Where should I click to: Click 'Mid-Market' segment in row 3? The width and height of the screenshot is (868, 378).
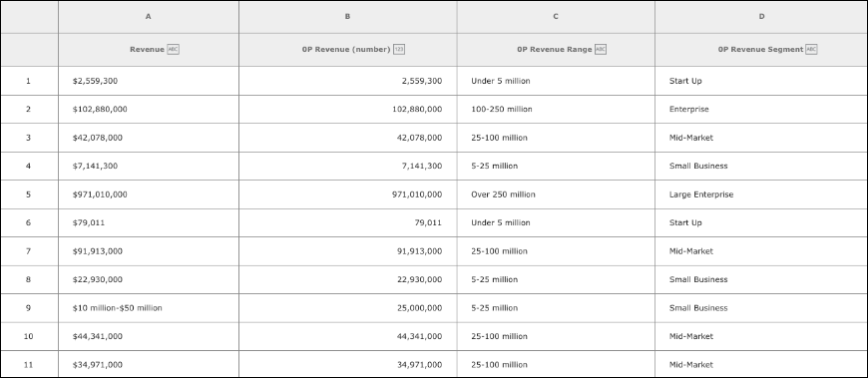761,138
